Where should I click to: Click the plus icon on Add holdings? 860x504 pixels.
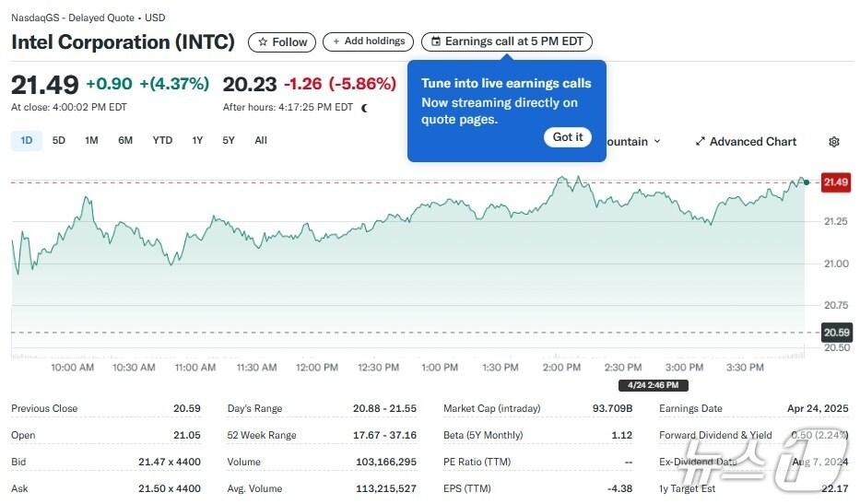click(336, 41)
